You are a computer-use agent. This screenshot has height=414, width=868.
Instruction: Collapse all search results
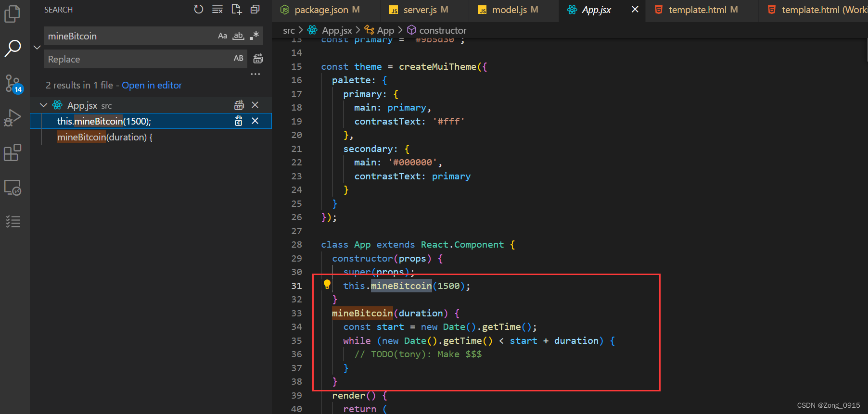coord(255,10)
